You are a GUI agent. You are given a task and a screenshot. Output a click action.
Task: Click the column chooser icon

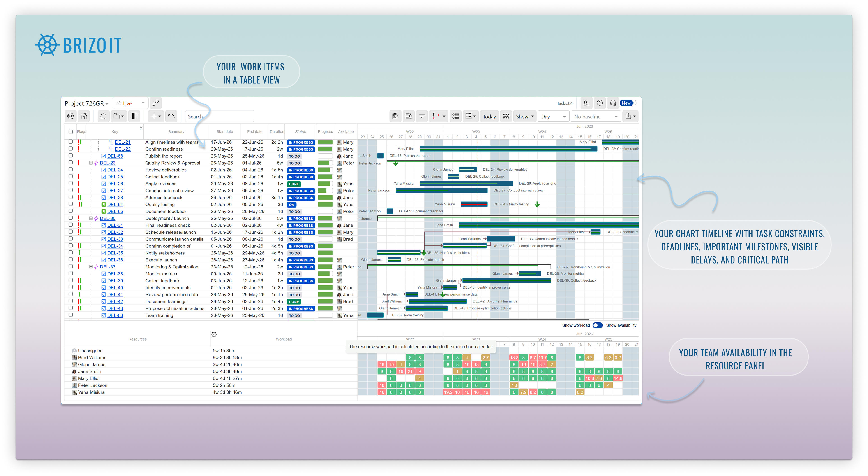[134, 116]
